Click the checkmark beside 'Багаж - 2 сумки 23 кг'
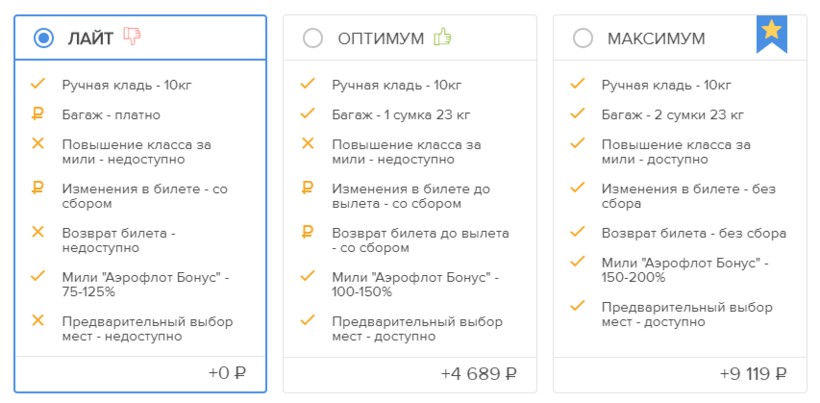The width and height of the screenshot is (820, 403). pyautogui.click(x=578, y=114)
